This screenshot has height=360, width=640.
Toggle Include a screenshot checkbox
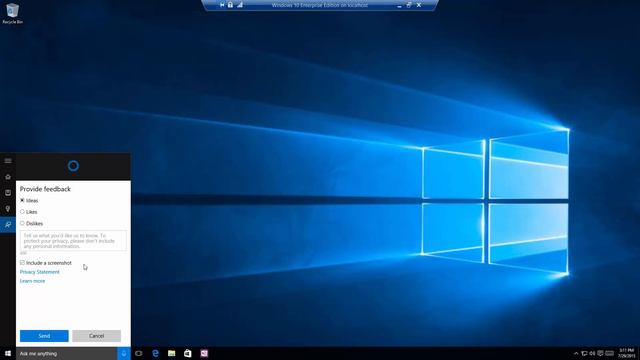(22, 263)
